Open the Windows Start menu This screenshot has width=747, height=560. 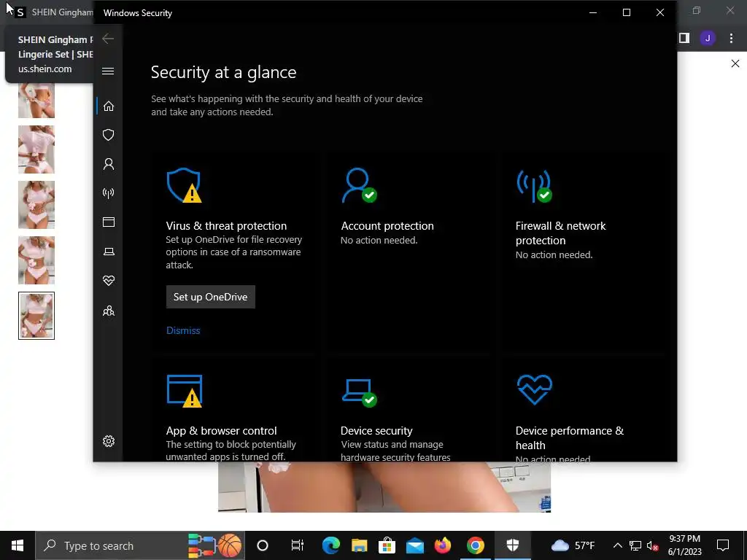click(18, 545)
